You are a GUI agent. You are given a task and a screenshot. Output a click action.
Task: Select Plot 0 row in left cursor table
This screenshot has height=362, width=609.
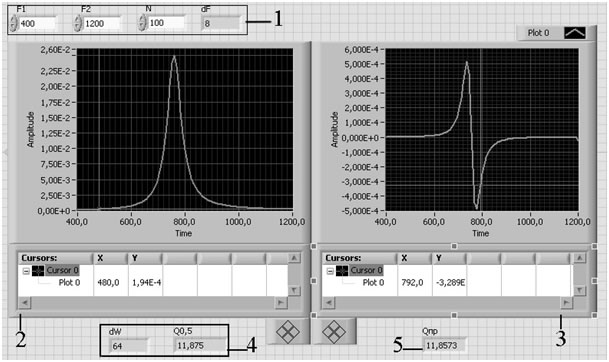[153, 283]
